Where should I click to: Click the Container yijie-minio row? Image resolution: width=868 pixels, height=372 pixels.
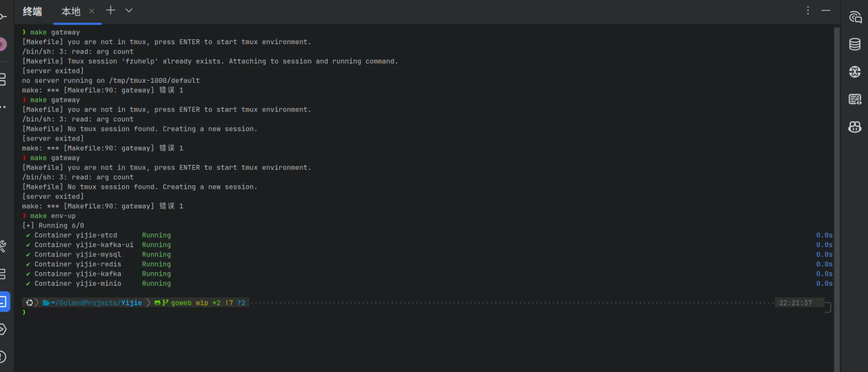[98, 284]
